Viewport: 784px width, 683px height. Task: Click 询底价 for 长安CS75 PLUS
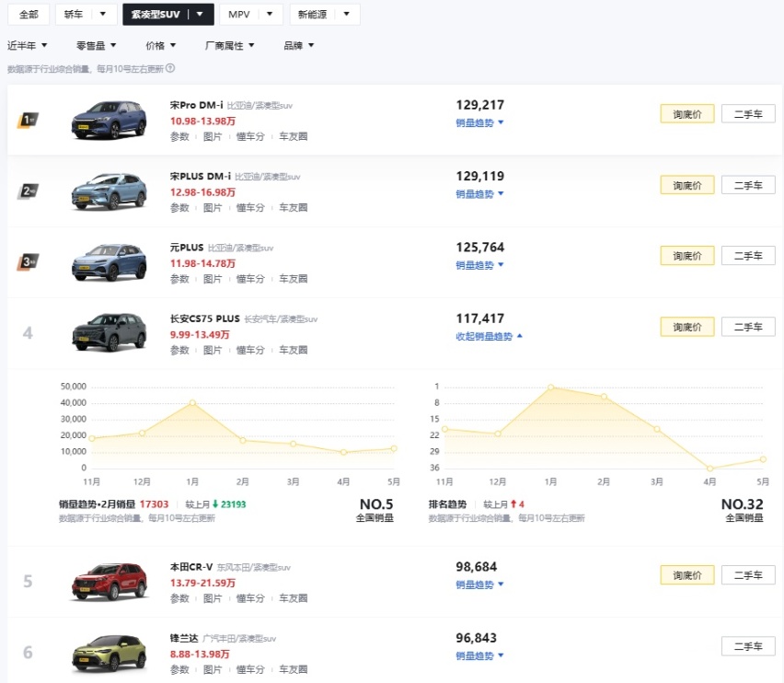coord(687,327)
